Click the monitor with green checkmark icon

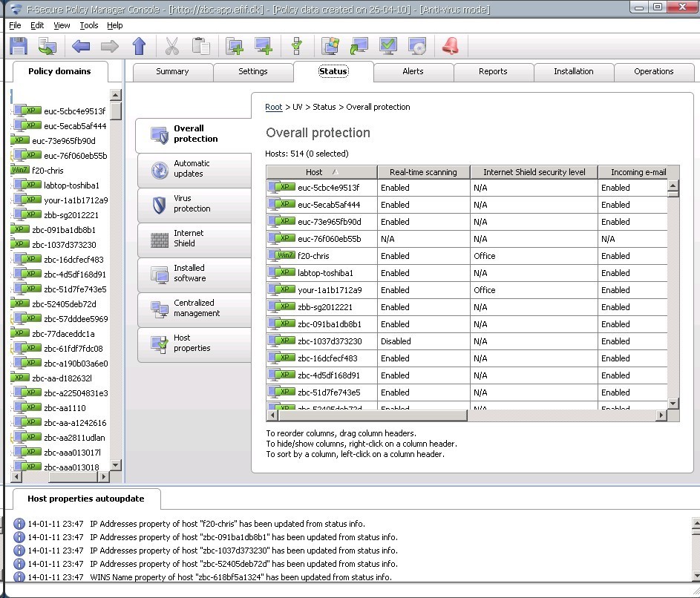point(388,47)
